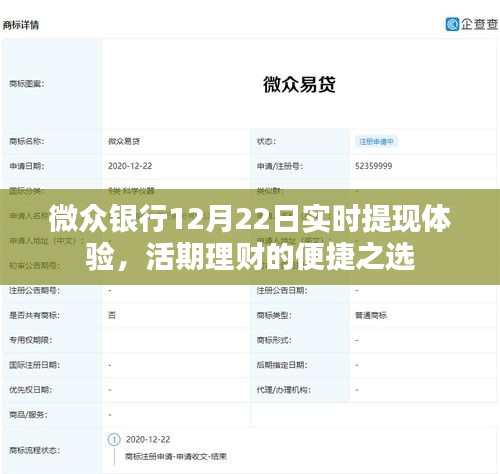
Task: Click the 代理/办理机构 field label
Action: click(x=284, y=390)
